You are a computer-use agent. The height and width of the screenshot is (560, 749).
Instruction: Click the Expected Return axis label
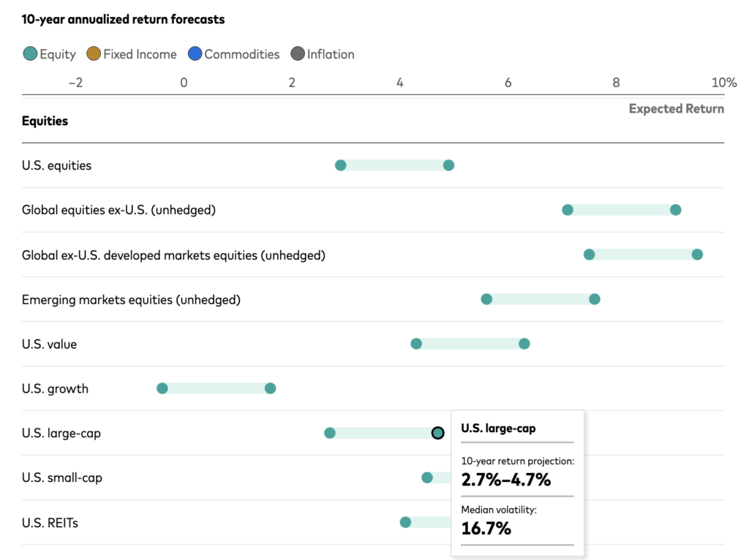[676, 109]
